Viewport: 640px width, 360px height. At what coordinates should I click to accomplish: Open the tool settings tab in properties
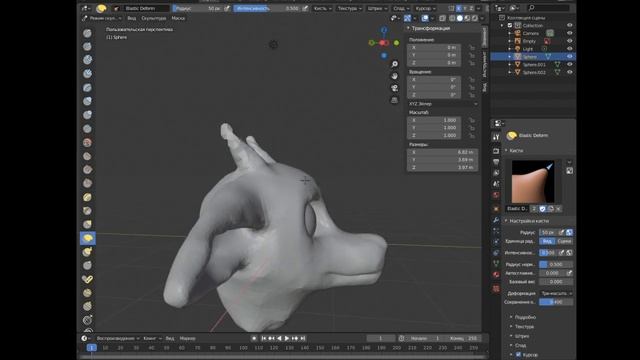[496, 137]
